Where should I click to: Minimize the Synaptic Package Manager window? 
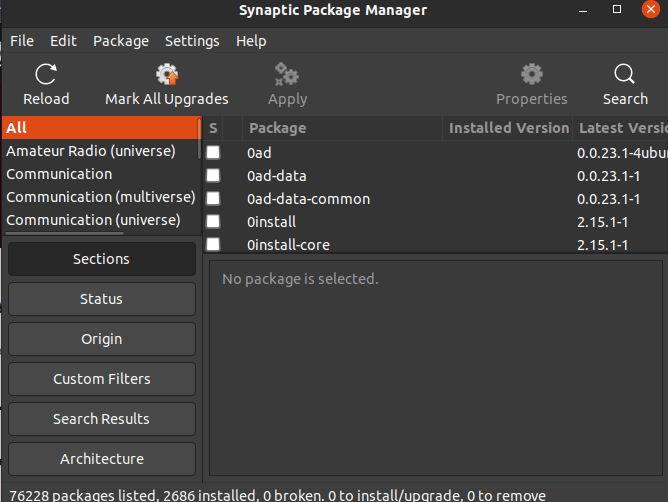coord(583,11)
